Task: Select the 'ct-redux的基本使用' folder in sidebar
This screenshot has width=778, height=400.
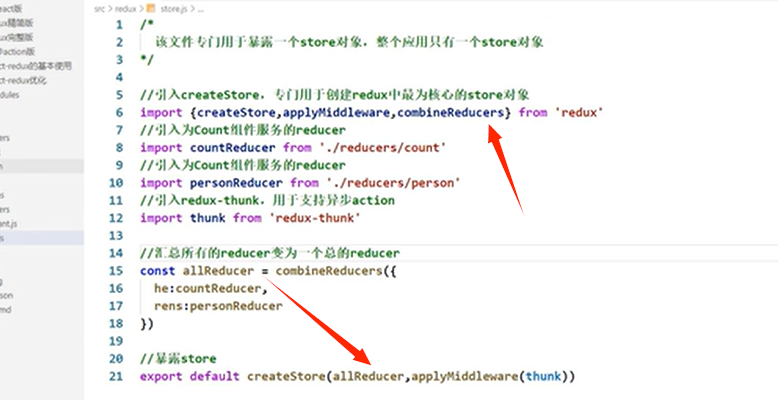Action: tap(36, 66)
